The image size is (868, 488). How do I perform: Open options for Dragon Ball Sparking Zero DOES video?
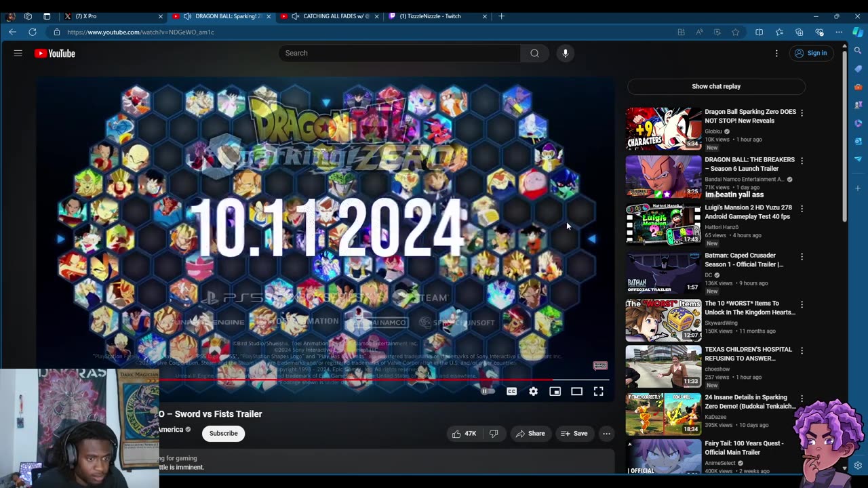point(802,113)
